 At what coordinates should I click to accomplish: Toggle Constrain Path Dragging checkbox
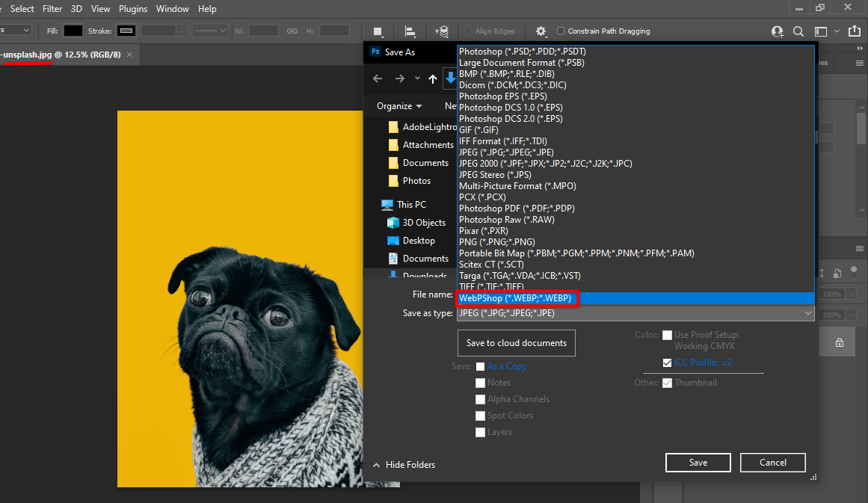coord(561,31)
